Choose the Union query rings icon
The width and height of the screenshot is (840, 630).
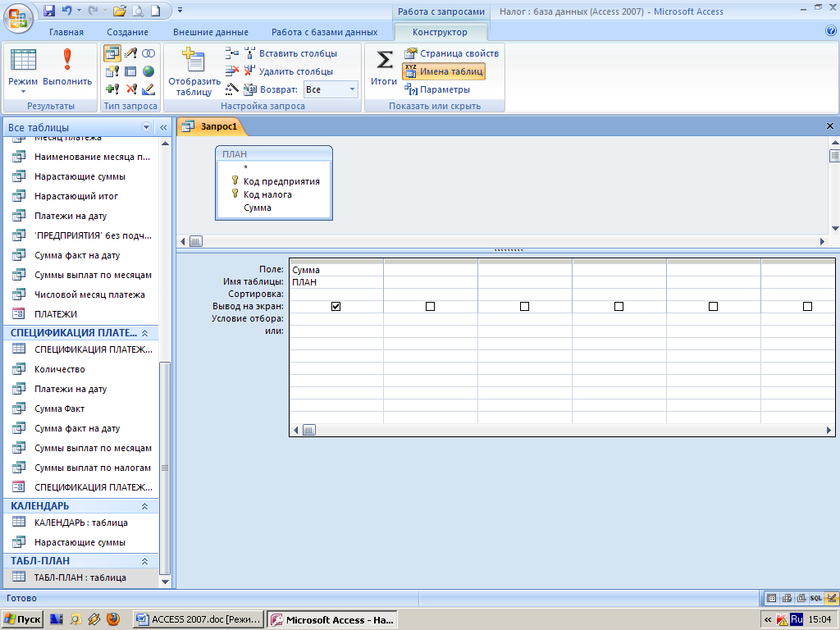tap(148, 53)
